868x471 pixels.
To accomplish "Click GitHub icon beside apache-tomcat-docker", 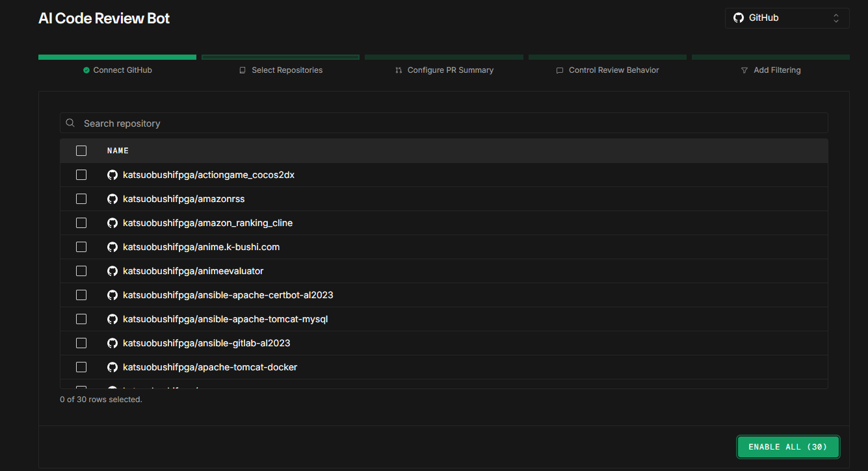I will coord(112,367).
